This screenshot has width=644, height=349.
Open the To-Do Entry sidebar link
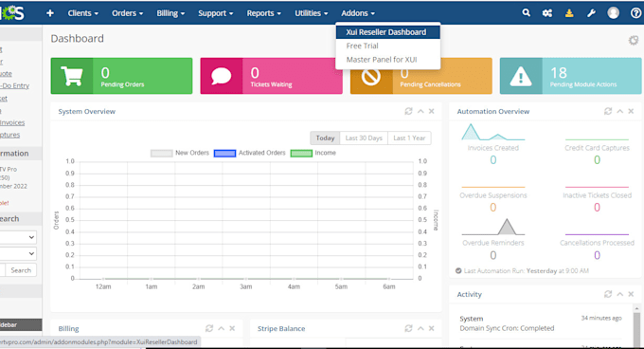pyautogui.click(x=15, y=85)
